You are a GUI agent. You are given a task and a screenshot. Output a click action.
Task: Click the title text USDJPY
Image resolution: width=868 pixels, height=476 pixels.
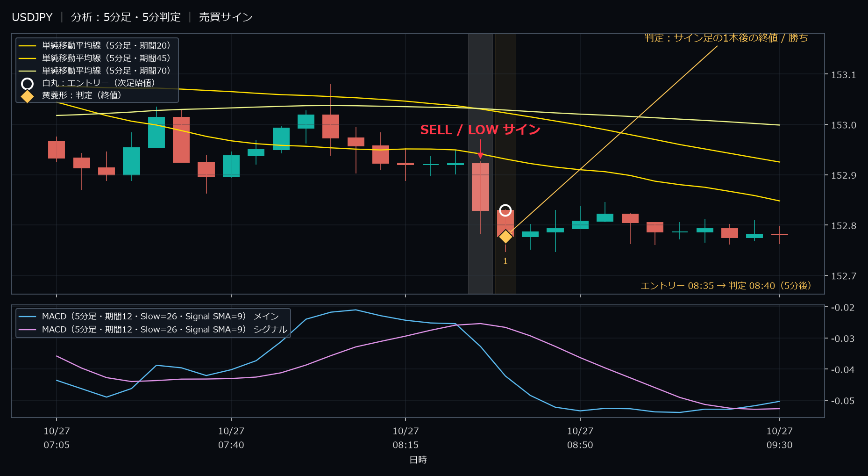point(32,17)
